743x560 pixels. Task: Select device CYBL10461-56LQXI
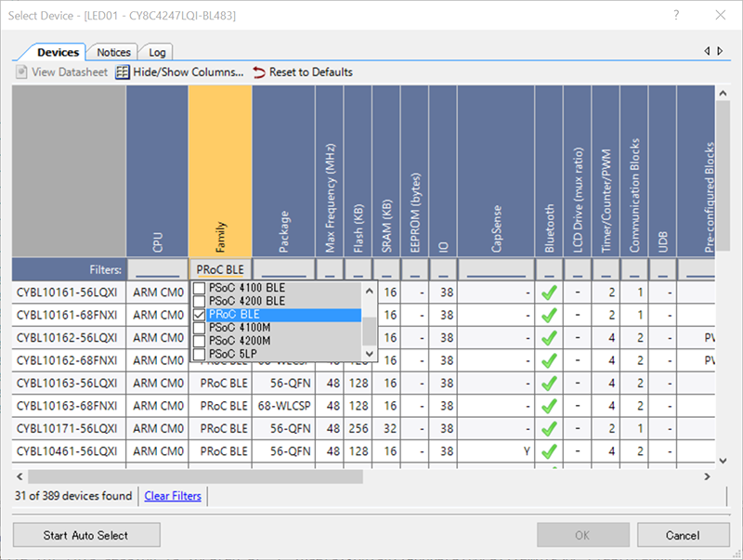point(67,452)
